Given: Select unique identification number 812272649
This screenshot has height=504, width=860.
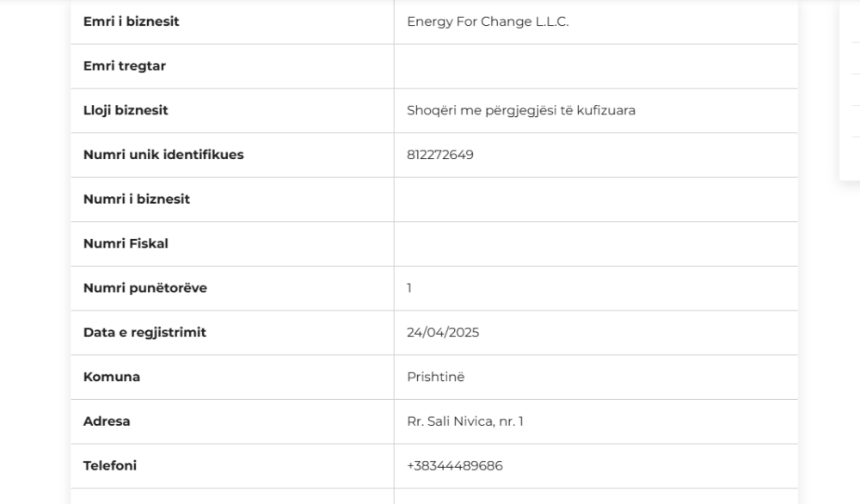Looking at the screenshot, I should click(439, 155).
